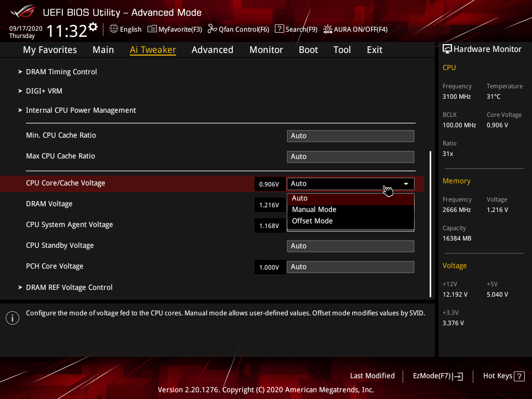Toggle AURA ON/OFF(F4)

point(355,29)
